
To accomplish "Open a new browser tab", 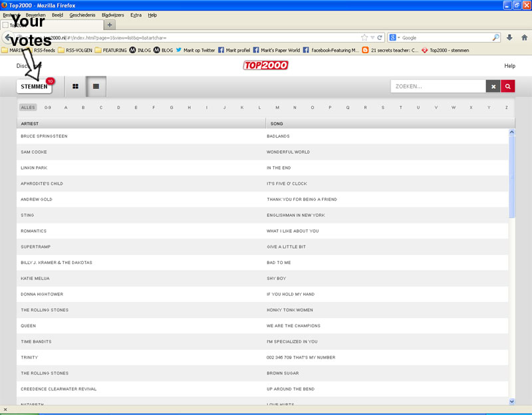I will tap(110, 25).
